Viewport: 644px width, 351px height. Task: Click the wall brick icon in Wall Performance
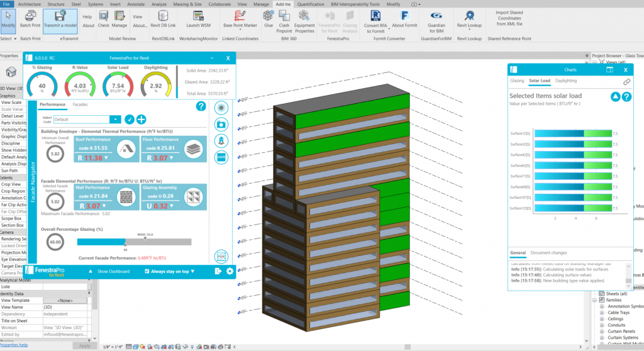pos(126,197)
